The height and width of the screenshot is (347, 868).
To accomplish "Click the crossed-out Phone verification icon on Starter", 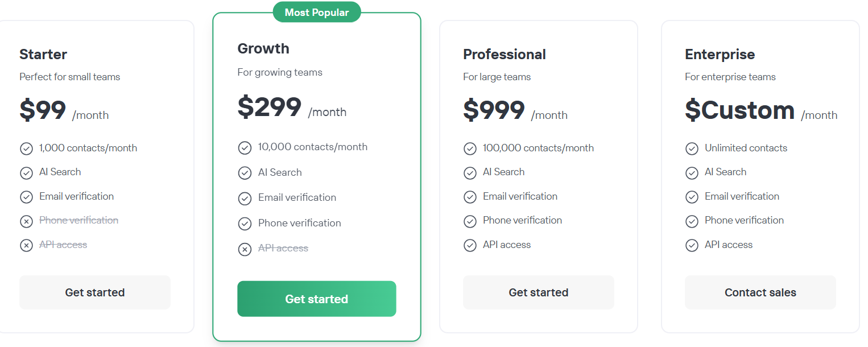I will point(26,221).
